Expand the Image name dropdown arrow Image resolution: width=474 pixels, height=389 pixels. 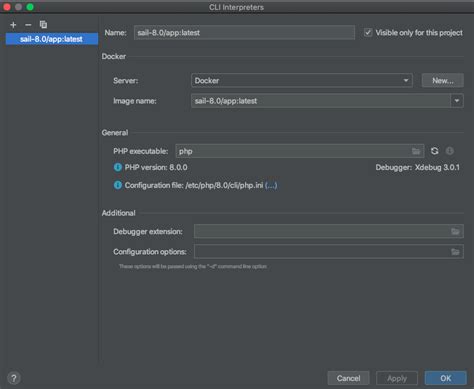457,101
